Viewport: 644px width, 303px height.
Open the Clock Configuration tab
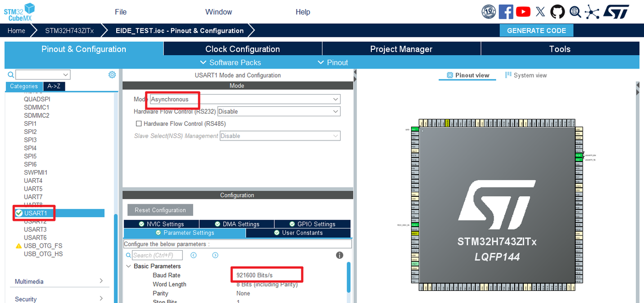click(243, 49)
